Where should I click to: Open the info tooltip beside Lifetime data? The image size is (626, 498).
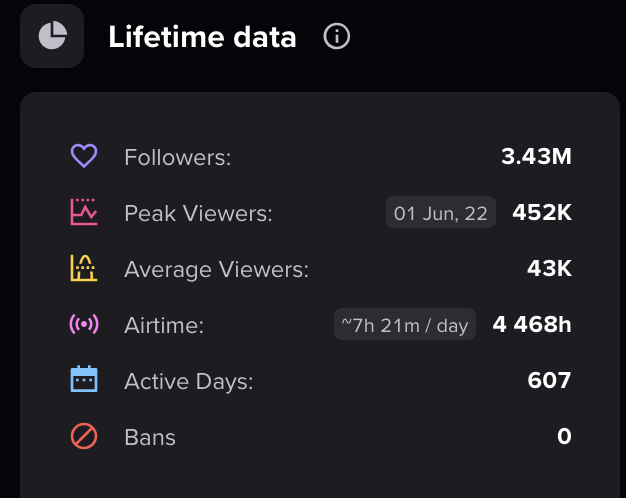pyautogui.click(x=337, y=36)
